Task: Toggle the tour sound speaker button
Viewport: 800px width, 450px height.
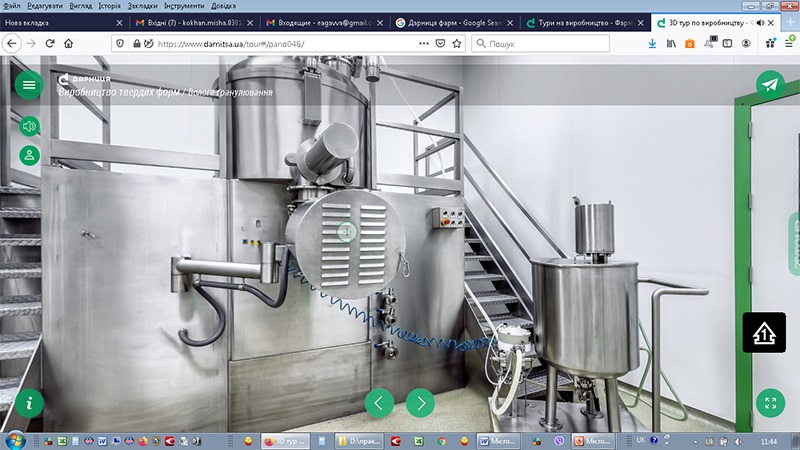Action: 30,126
